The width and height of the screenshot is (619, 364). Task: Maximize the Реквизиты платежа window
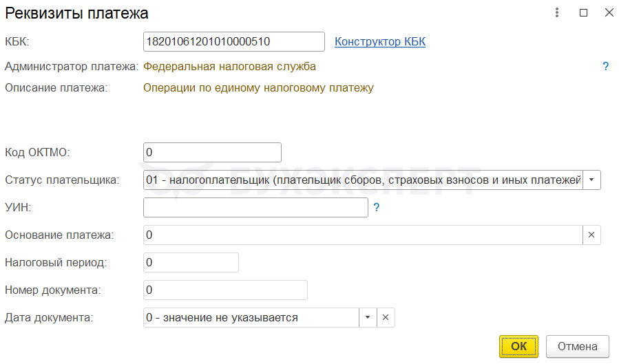(583, 12)
